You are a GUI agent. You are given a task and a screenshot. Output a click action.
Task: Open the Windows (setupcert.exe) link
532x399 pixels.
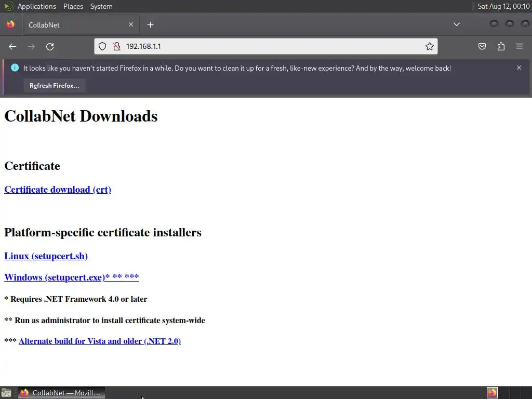coord(72,277)
